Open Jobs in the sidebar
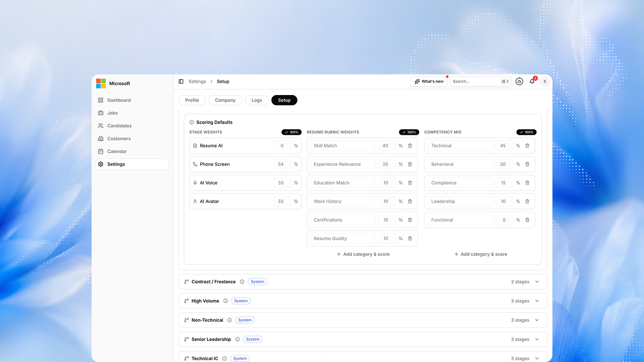Image resolution: width=644 pixels, height=362 pixels. pyautogui.click(x=132, y=113)
